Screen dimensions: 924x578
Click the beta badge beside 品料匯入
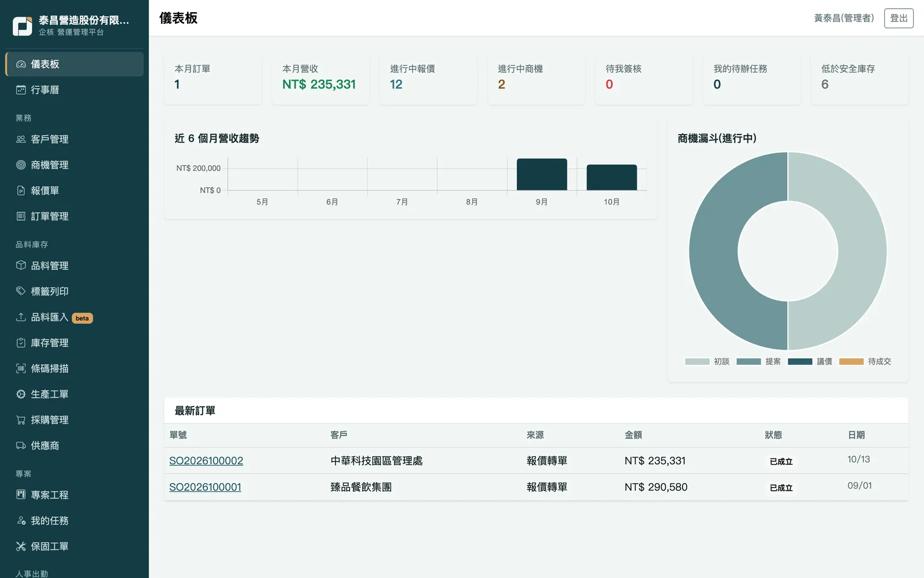pos(83,318)
